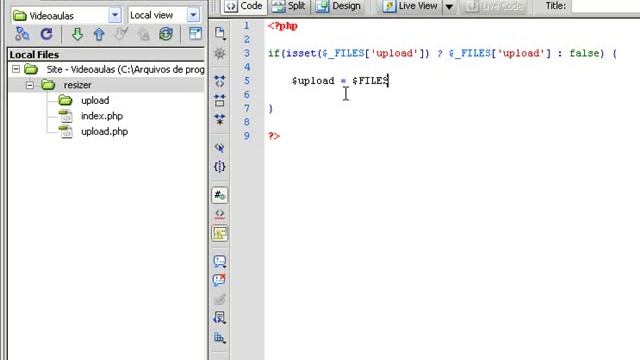Screen dimensions: 640x360
Task: Click the Local Files column header
Action: click(106, 55)
